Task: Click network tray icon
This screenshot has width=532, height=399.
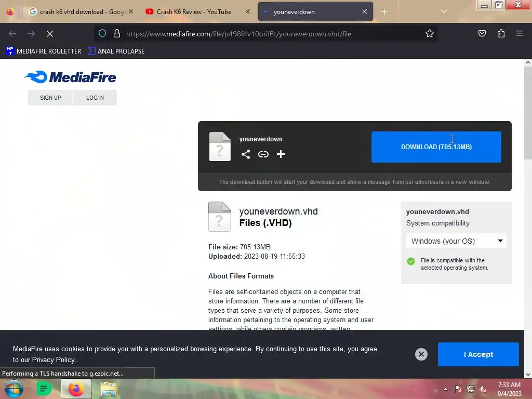Action: tap(471, 389)
